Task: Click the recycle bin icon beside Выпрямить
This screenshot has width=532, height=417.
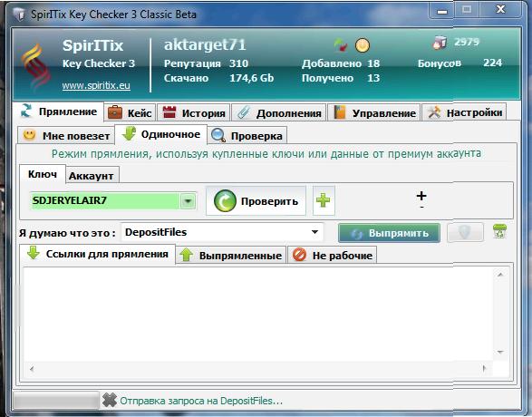Action: (499, 231)
